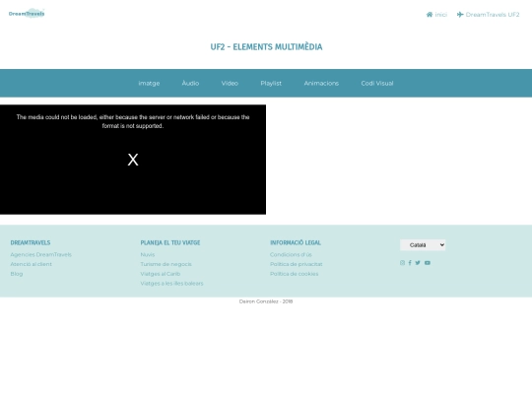Click the Deiron González - 2018 credit

coord(266,301)
